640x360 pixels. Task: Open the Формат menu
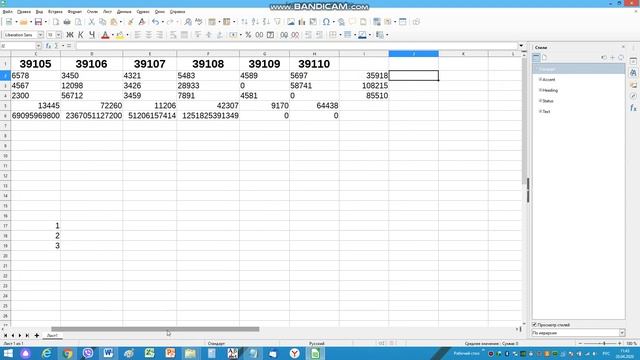[74, 12]
